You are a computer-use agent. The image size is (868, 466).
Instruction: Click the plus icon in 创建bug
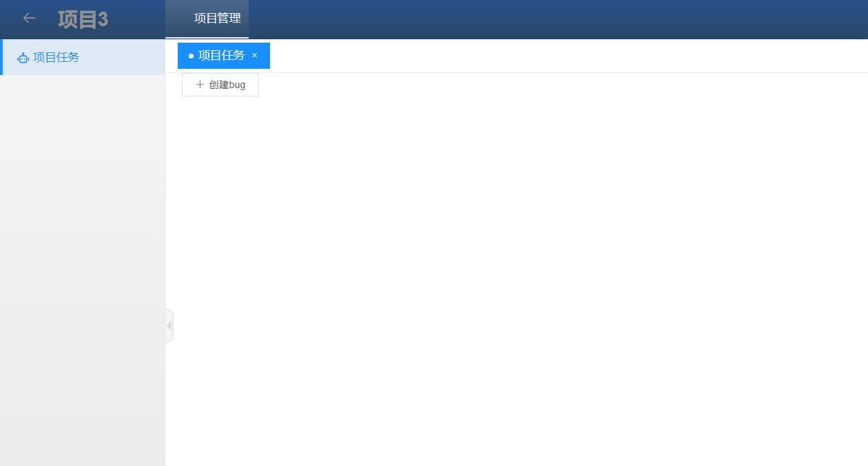(x=200, y=85)
